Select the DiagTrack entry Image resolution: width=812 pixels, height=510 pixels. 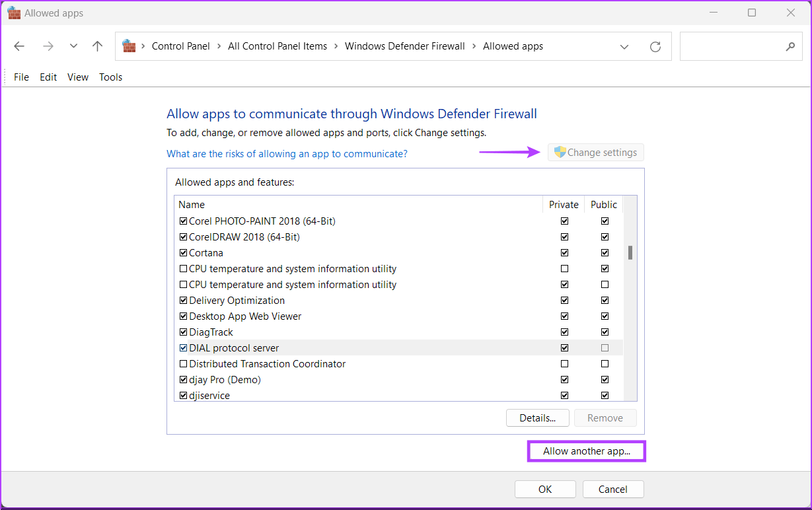click(211, 332)
